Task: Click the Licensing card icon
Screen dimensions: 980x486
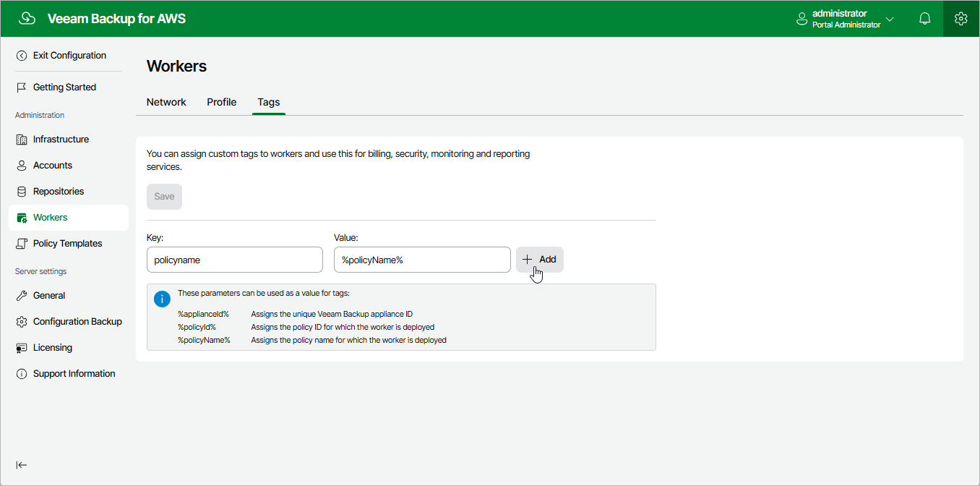Action: click(22, 348)
